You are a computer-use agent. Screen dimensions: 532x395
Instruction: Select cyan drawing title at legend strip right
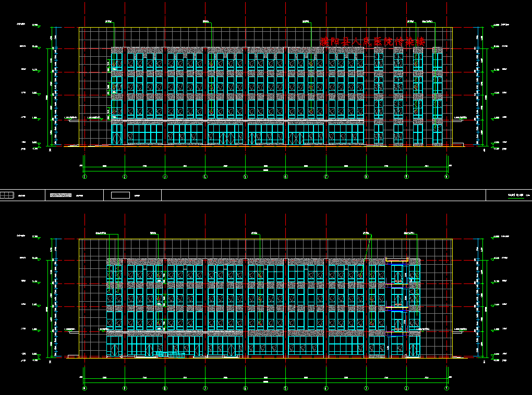coord(515,196)
